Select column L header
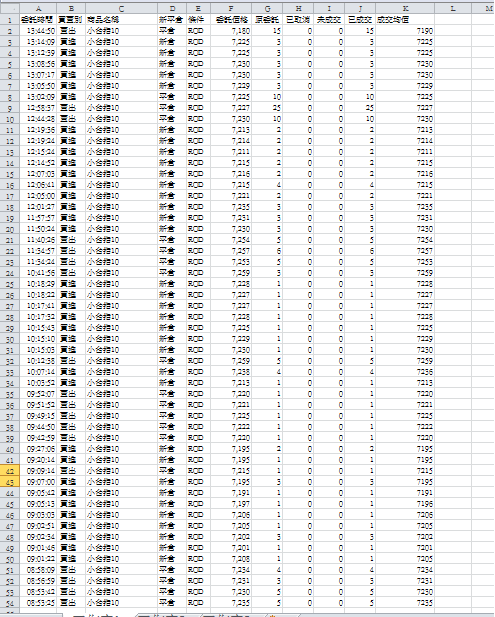495x617 pixels. click(x=453, y=9)
